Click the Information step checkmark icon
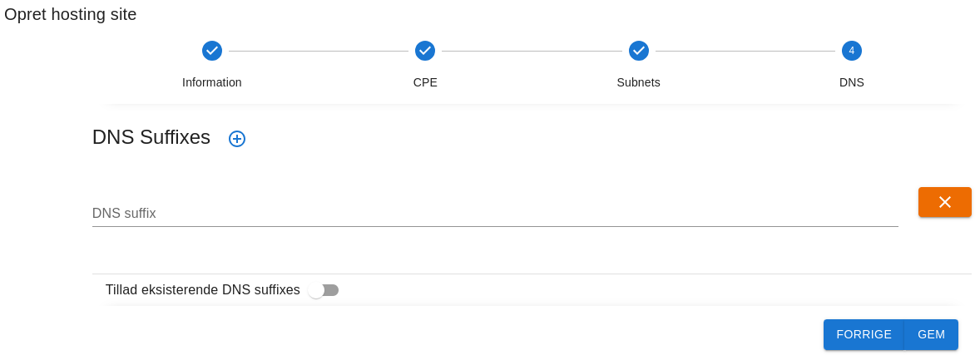The image size is (980, 360). [x=212, y=51]
